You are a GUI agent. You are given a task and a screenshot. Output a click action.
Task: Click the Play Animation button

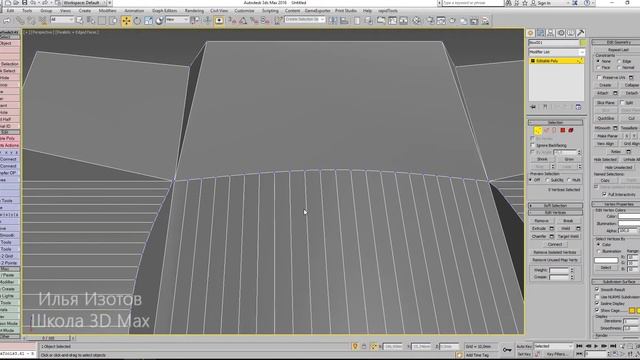tap(596, 346)
